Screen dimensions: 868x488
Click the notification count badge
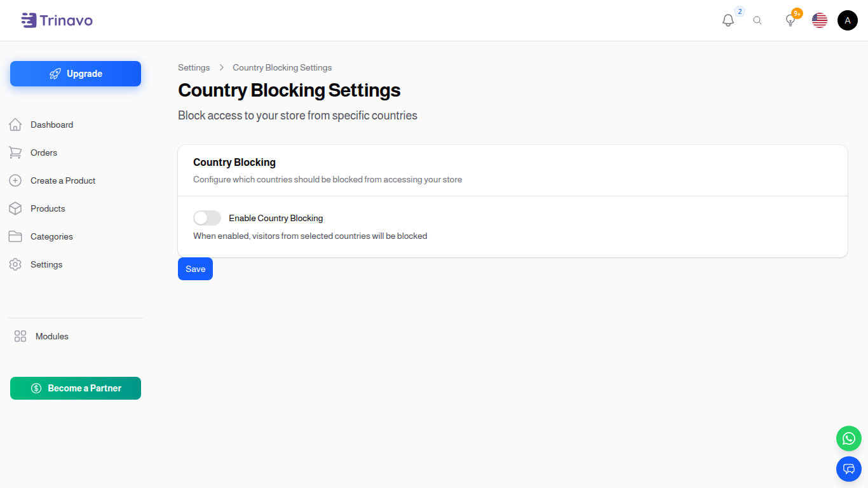coord(740,11)
